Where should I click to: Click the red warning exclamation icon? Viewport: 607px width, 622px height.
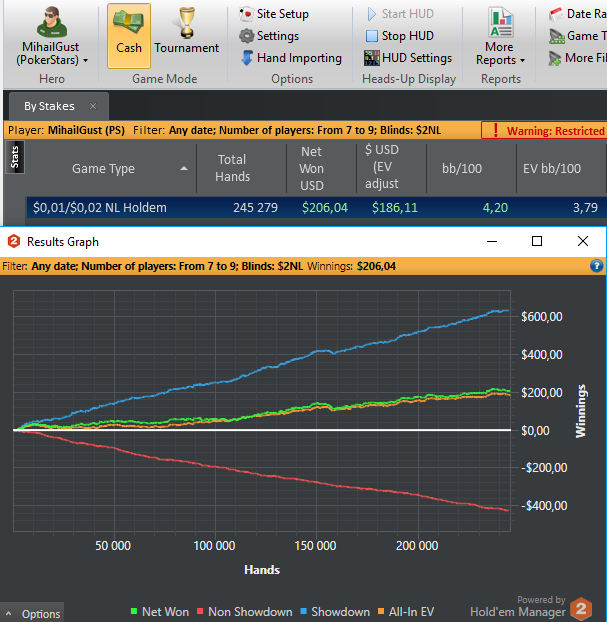coord(495,130)
